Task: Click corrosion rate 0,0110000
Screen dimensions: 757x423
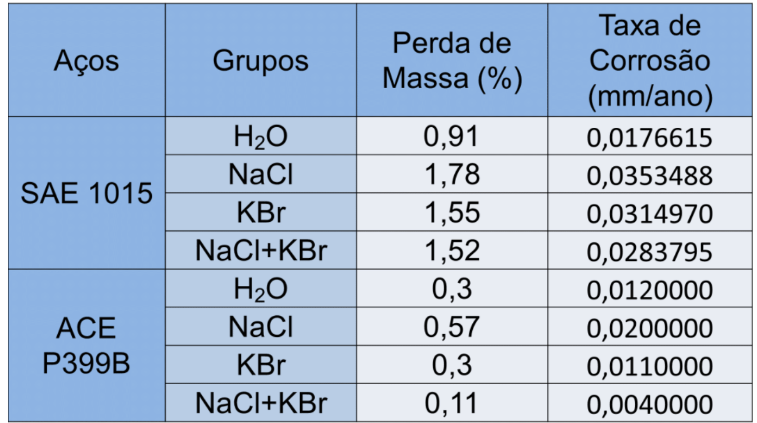Action: coord(650,366)
